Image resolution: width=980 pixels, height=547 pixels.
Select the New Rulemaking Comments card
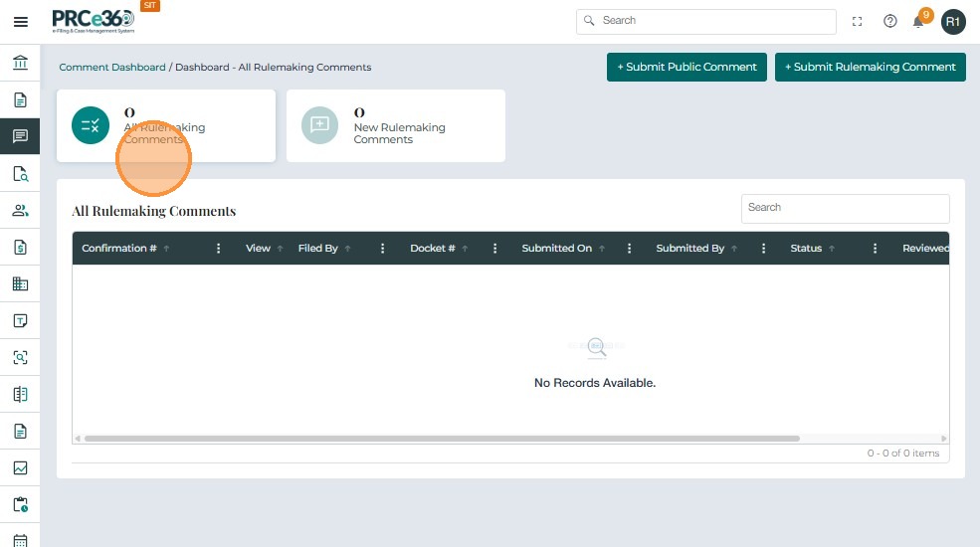pos(396,125)
